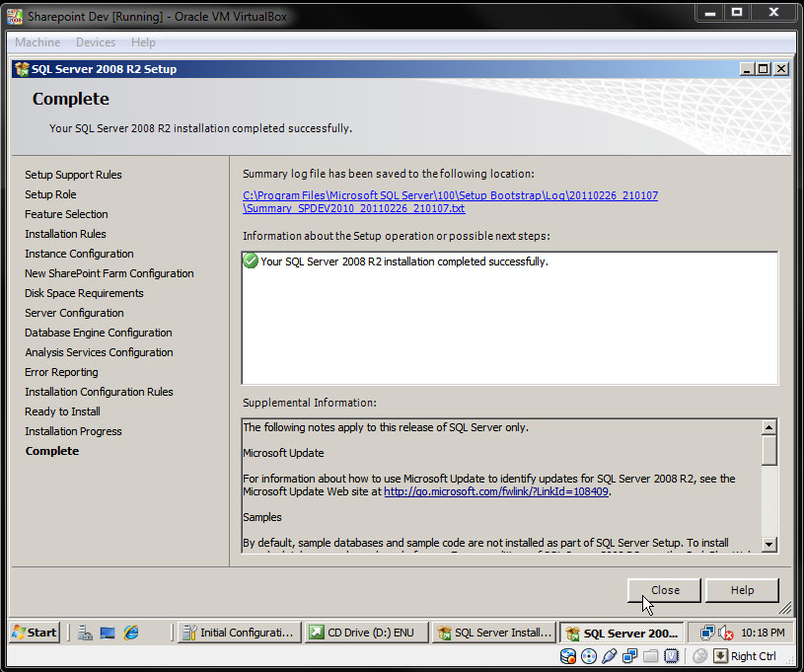The image size is (804, 672).
Task: Open Server Manager from quick launch
Action: [x=85, y=633]
